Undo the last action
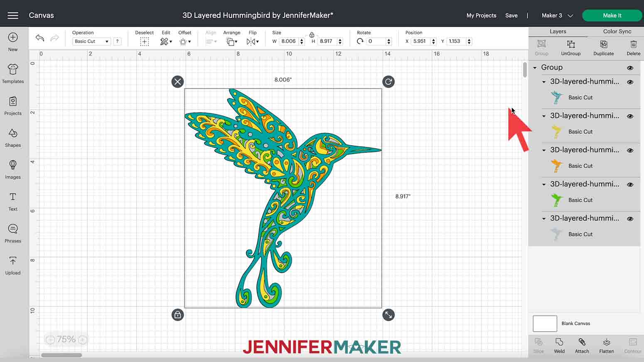Viewport: 644px width, 362px height. (40, 38)
